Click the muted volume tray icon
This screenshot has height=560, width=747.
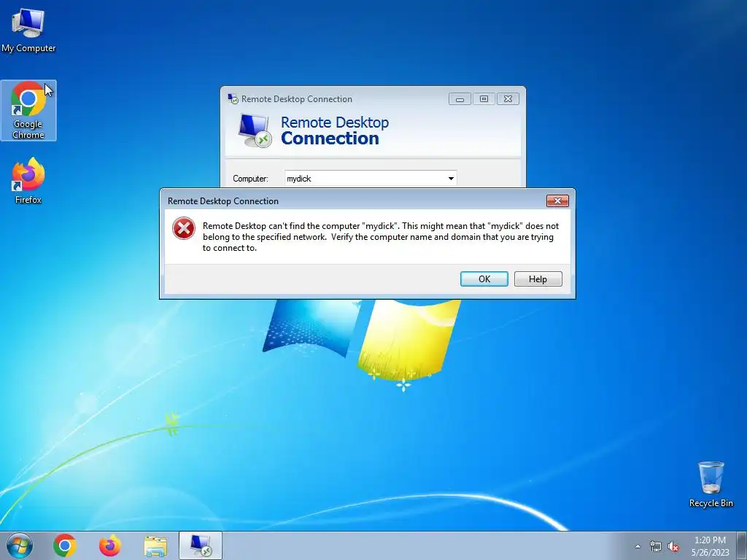(673, 547)
